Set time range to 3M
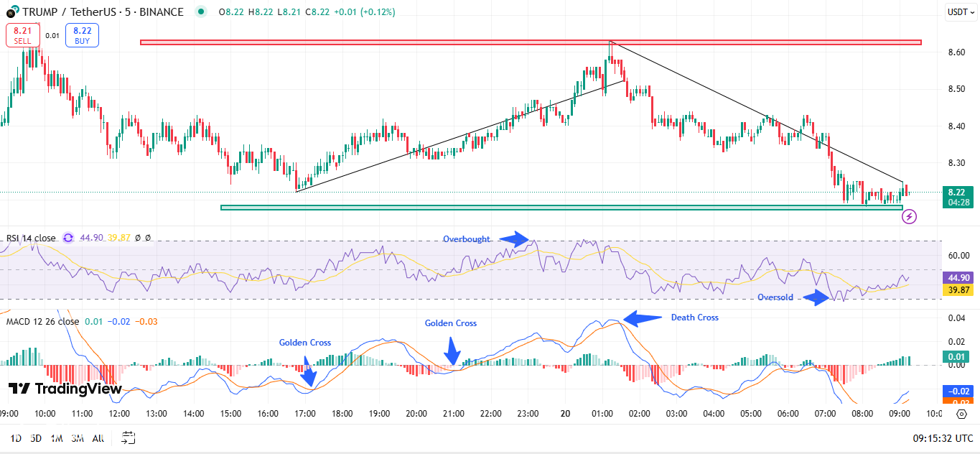Screen dimensions: 980x454 (78, 437)
